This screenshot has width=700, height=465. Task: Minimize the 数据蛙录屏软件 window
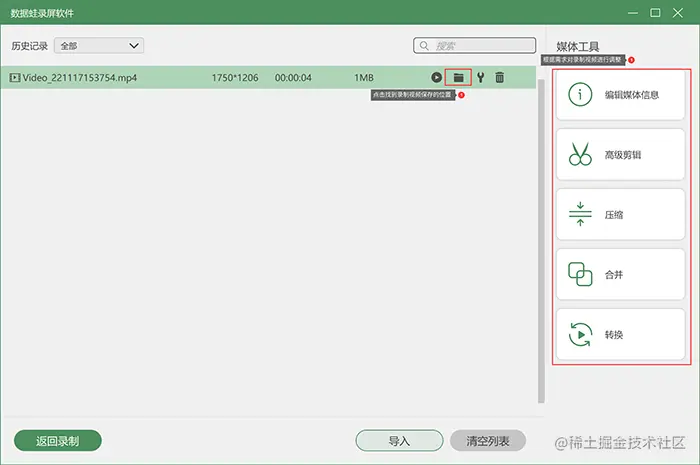(x=633, y=13)
